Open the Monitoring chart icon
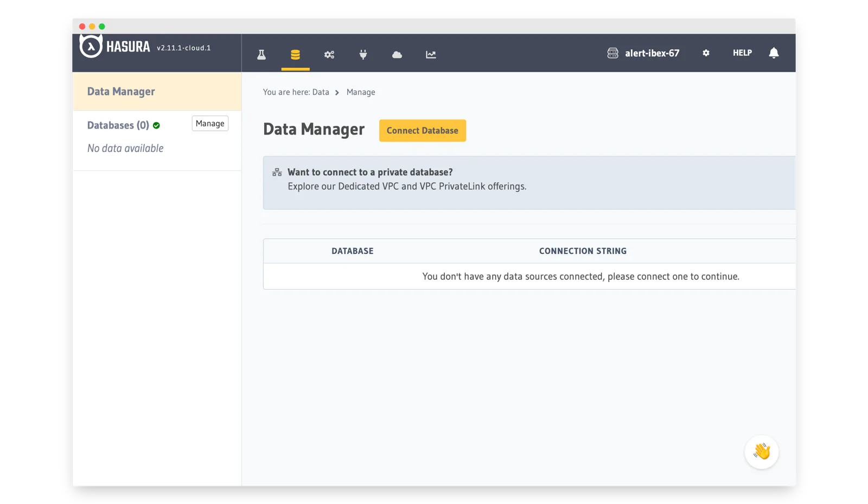 click(431, 54)
